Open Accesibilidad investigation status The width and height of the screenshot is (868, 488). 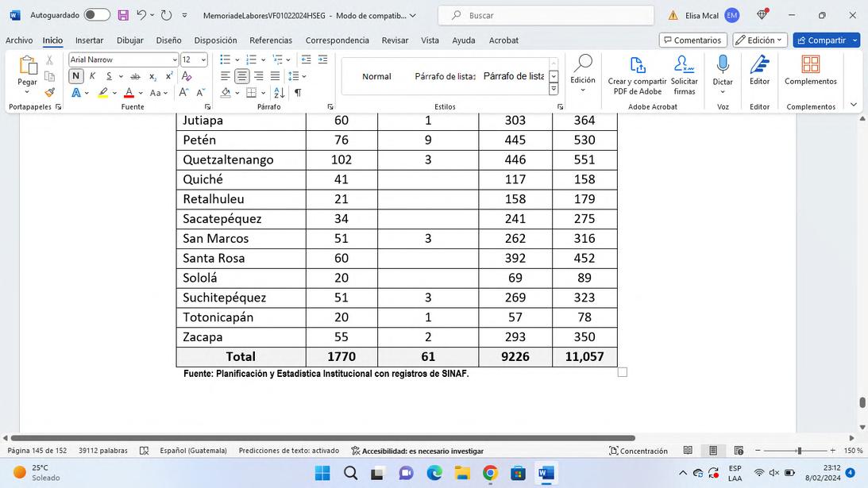[418, 451]
